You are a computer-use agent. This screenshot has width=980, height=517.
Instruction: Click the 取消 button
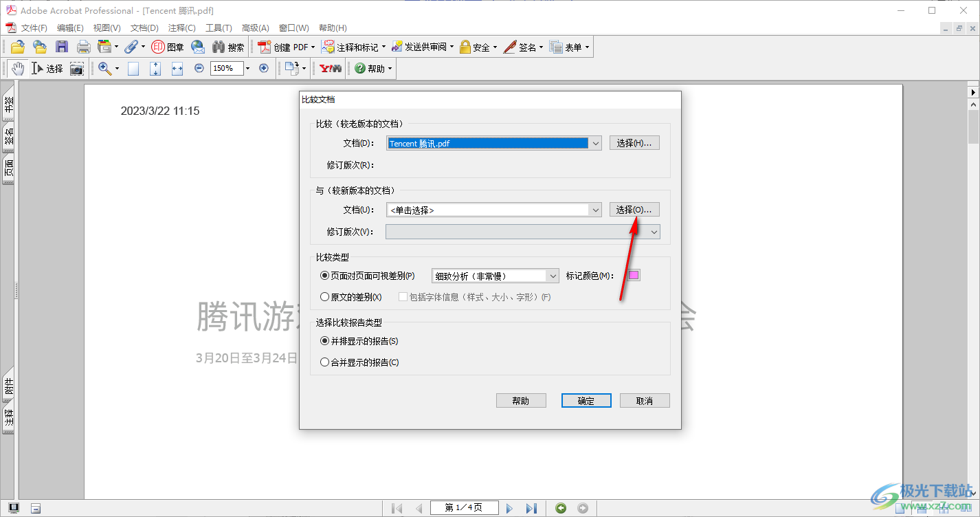pyautogui.click(x=645, y=401)
